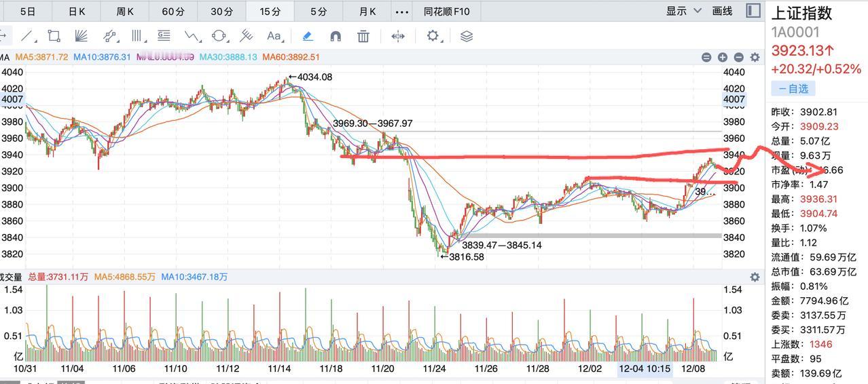Click the trash can delete drawings icon
The width and height of the screenshot is (868, 384).
(363, 36)
